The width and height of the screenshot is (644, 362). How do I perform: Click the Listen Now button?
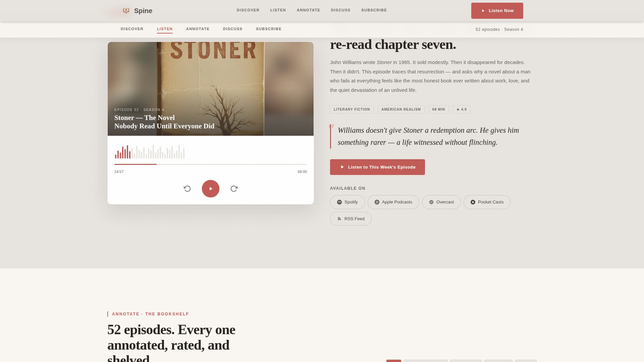497,11
